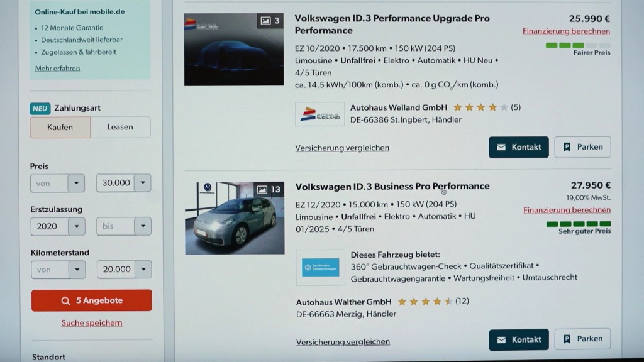
Task: Click the "5 Angebote" search button
Action: pos(92,300)
